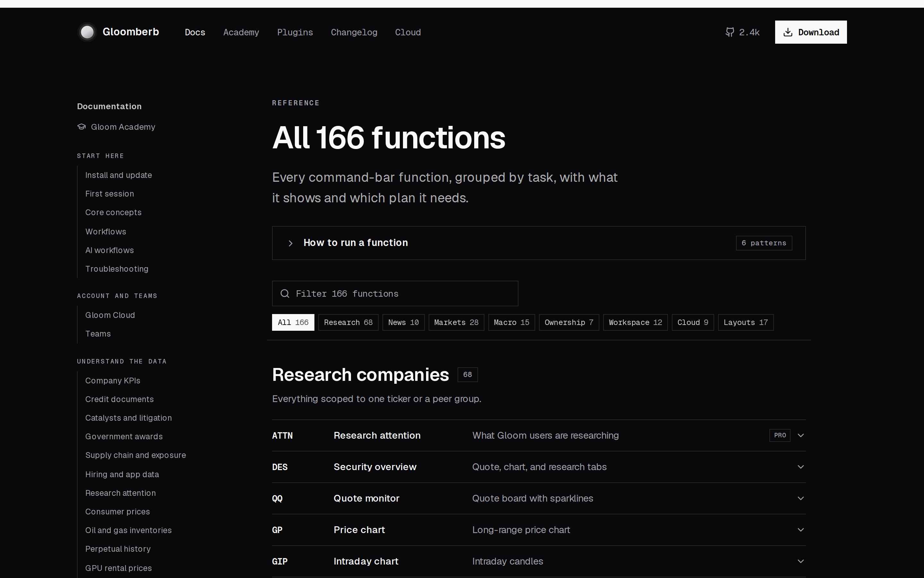Expand the QQ Quote monitor row chevron

801,498
